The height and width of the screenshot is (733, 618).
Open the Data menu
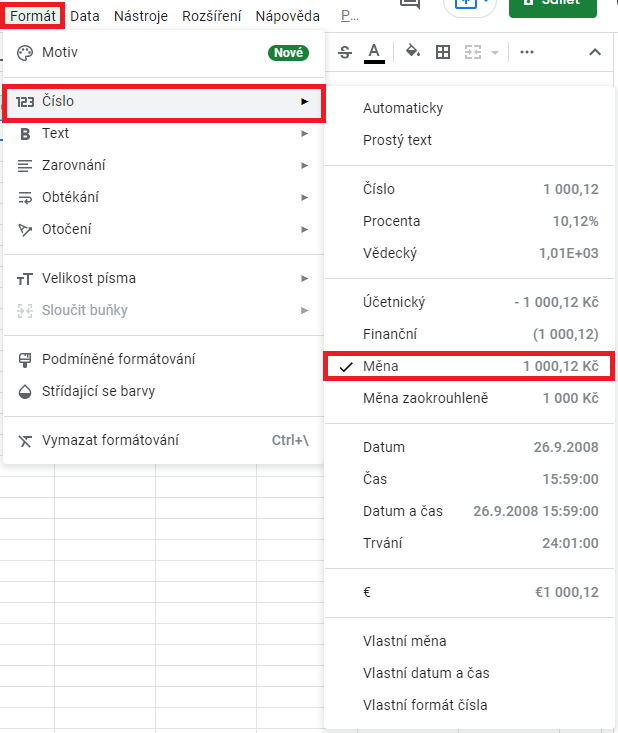[x=85, y=16]
